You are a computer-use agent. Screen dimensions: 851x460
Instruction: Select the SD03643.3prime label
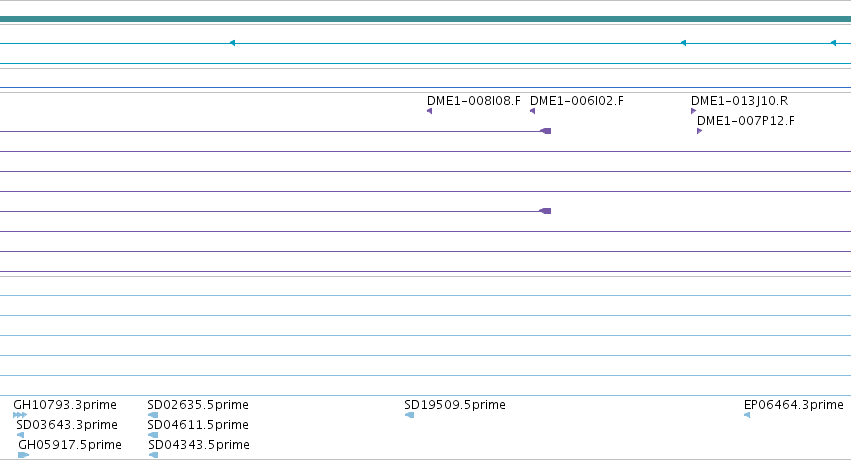click(x=67, y=425)
